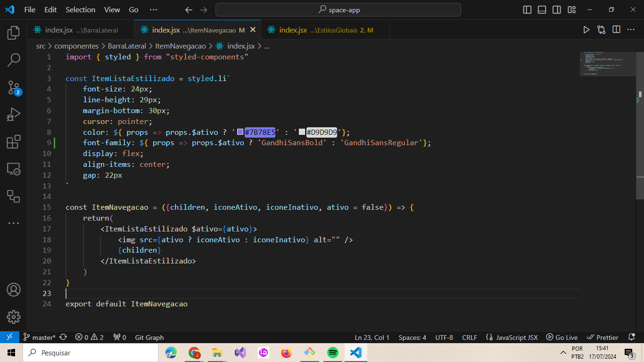Open master branch picker in status bar

(x=40, y=337)
